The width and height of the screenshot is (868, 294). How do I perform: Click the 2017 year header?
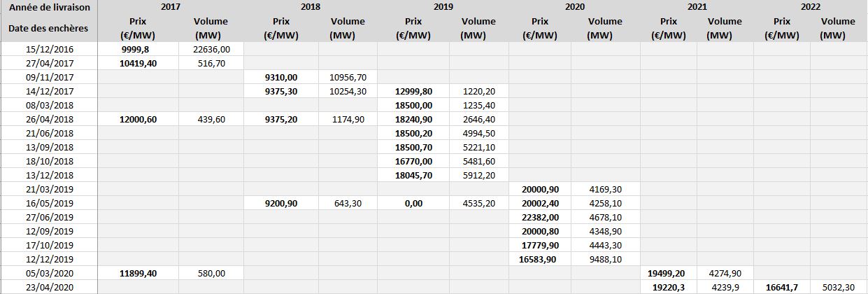click(171, 8)
